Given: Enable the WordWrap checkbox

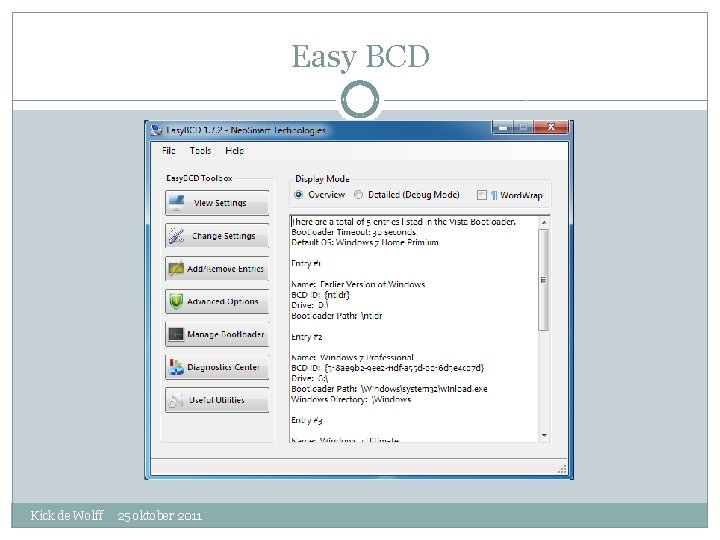Looking at the screenshot, I should (482, 195).
